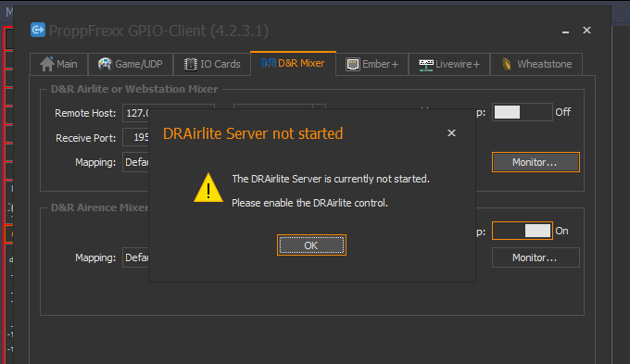
Task: Click the 'Please enable the DRAirlite control.' text
Action: [x=309, y=203]
